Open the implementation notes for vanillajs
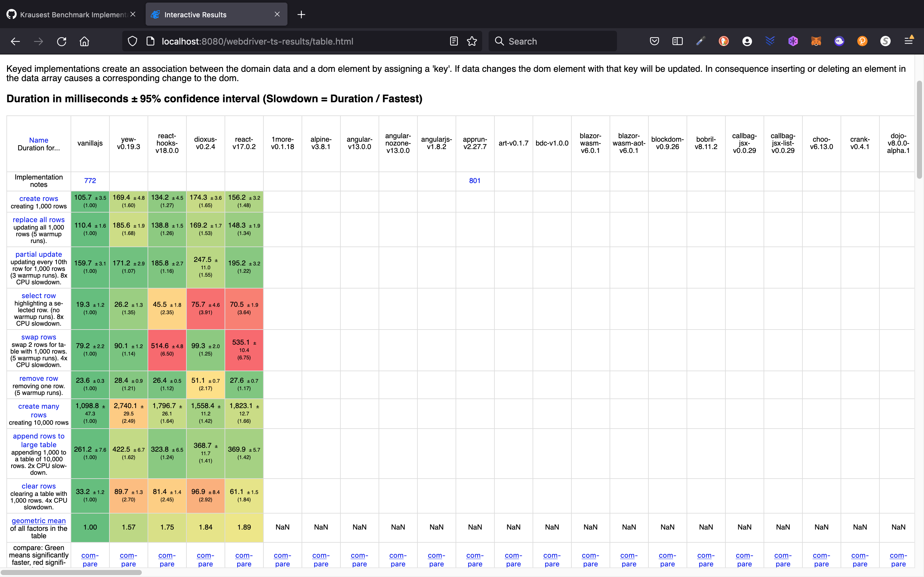 point(90,180)
